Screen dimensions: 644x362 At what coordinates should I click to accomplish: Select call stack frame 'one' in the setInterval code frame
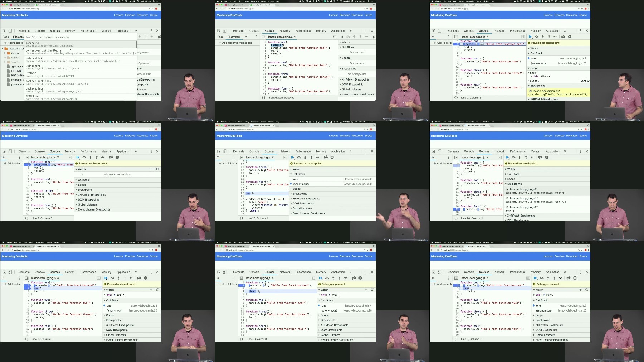pyautogui.click(x=333, y=179)
